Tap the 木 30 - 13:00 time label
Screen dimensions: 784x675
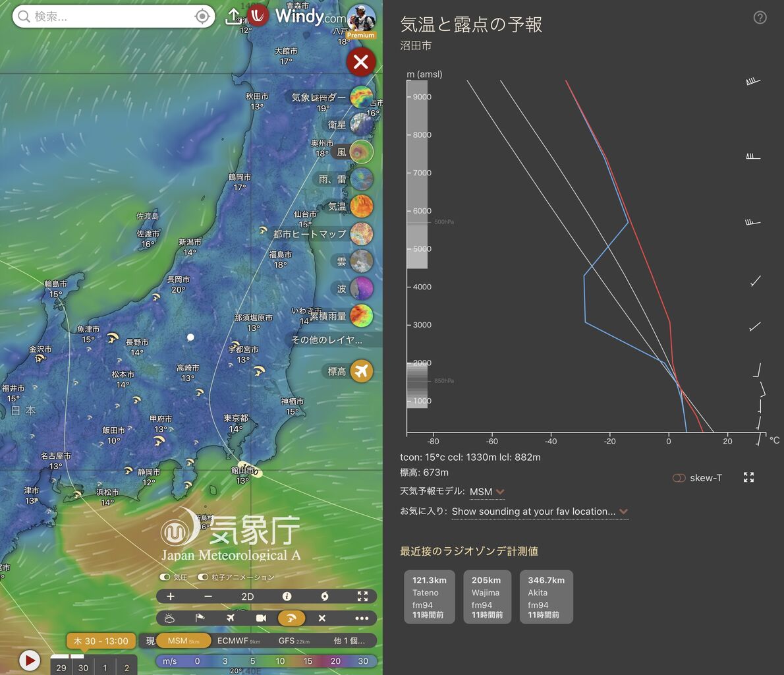pyautogui.click(x=101, y=641)
